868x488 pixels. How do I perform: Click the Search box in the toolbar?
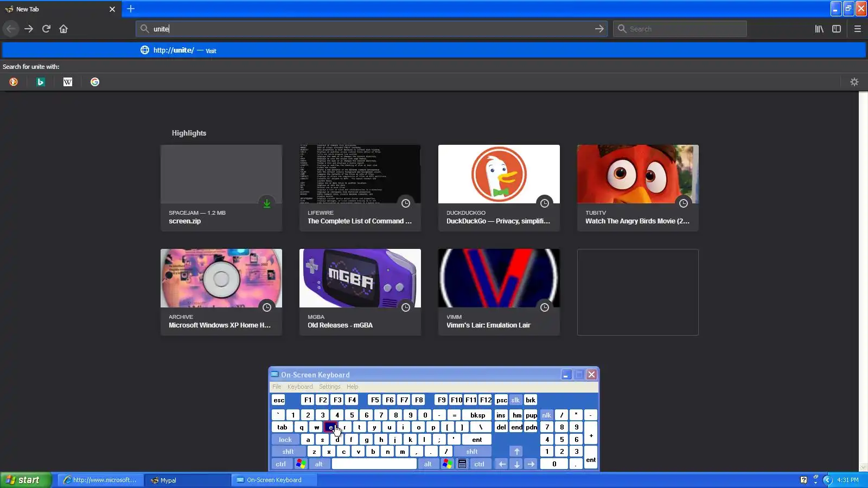[x=680, y=29]
